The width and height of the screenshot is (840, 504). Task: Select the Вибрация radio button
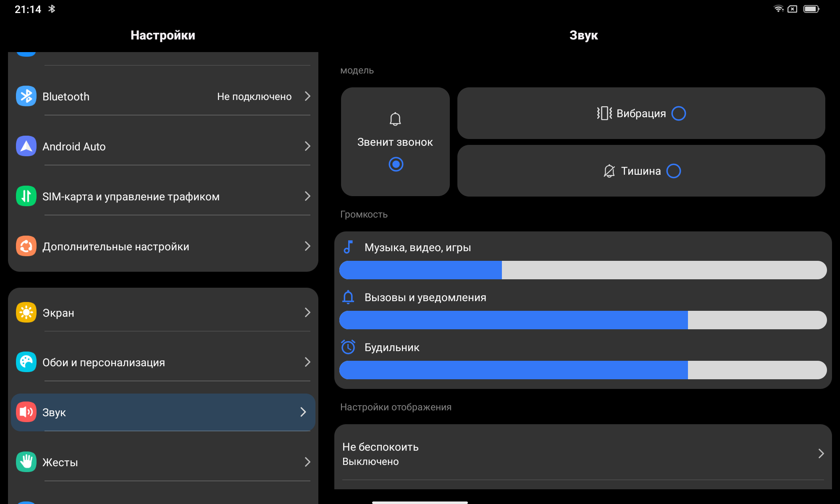[x=679, y=113]
